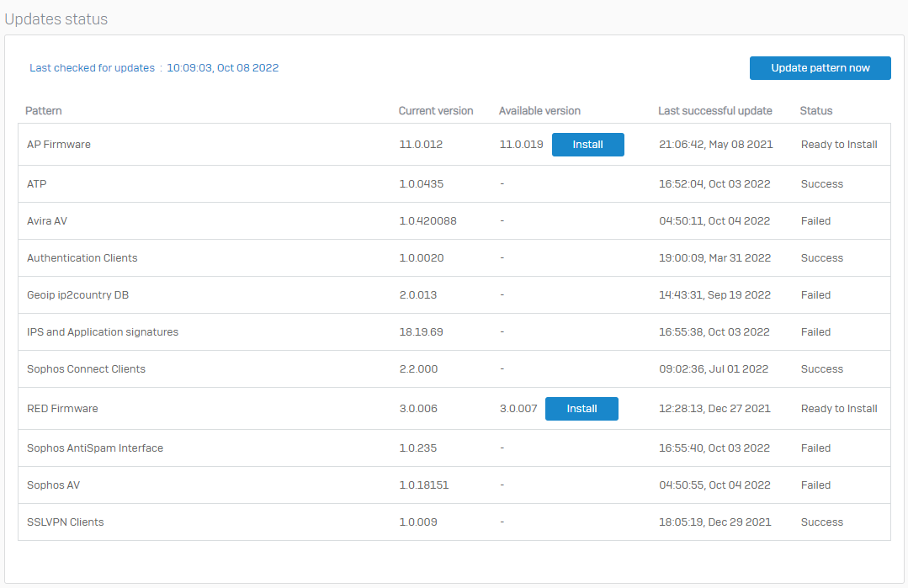The height and width of the screenshot is (588, 908).
Task: Click ATP update time 16:52:04, Oct 03 2022
Action: (x=714, y=184)
